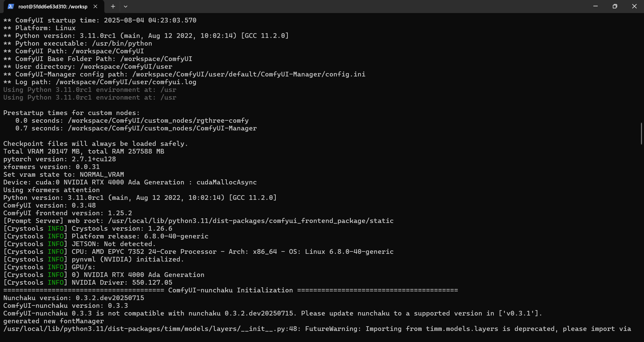
Task: Click the ComfyUI-nunchaku Initialization separator line
Action: pos(230,290)
